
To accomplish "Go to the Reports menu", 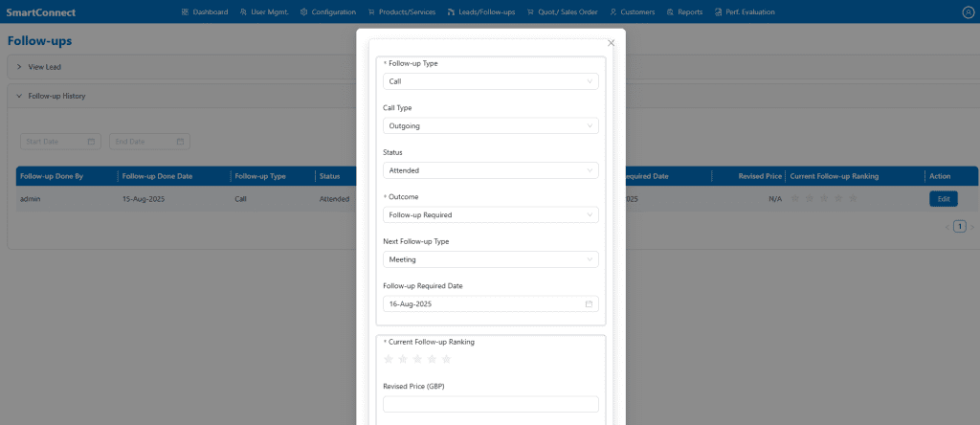I will (684, 12).
